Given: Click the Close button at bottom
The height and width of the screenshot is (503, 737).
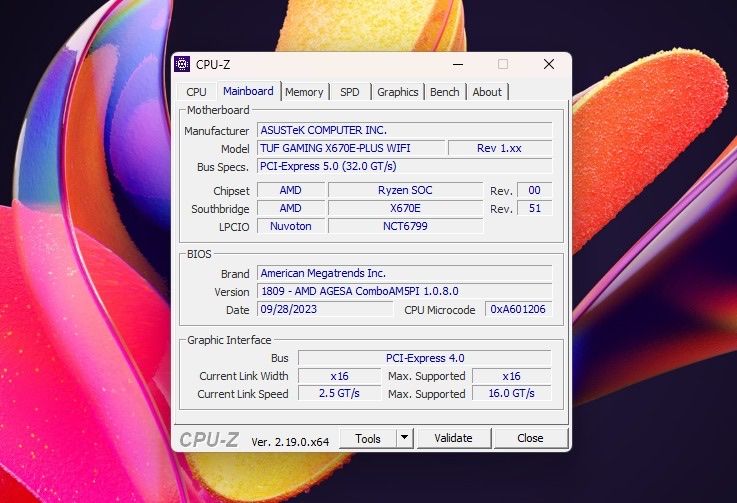Looking at the screenshot, I should click(530, 438).
